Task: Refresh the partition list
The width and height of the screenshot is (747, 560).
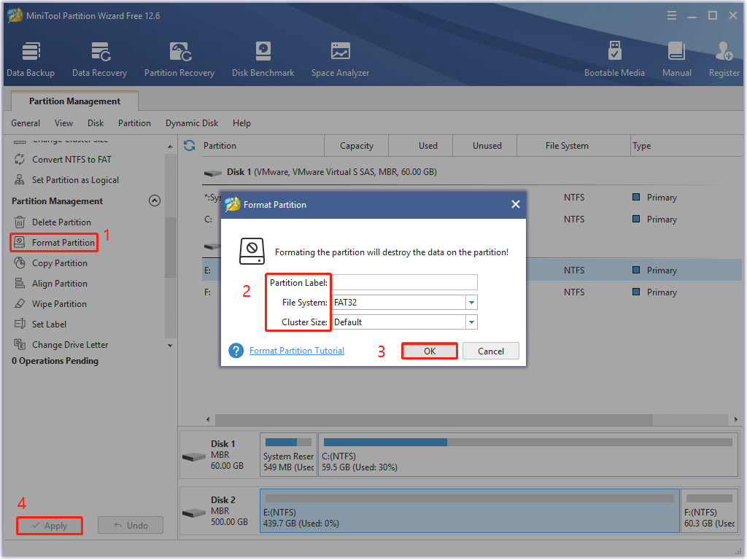Action: pyautogui.click(x=190, y=146)
